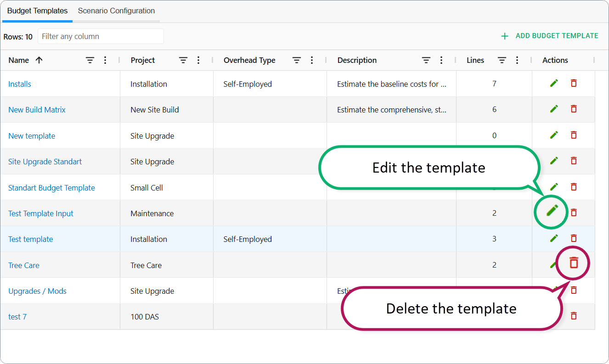Open Name column options menu
This screenshot has height=364, width=609.
105,60
